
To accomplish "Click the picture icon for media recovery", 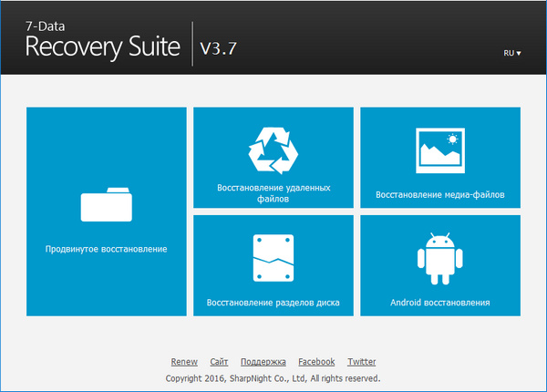I will coord(440,150).
